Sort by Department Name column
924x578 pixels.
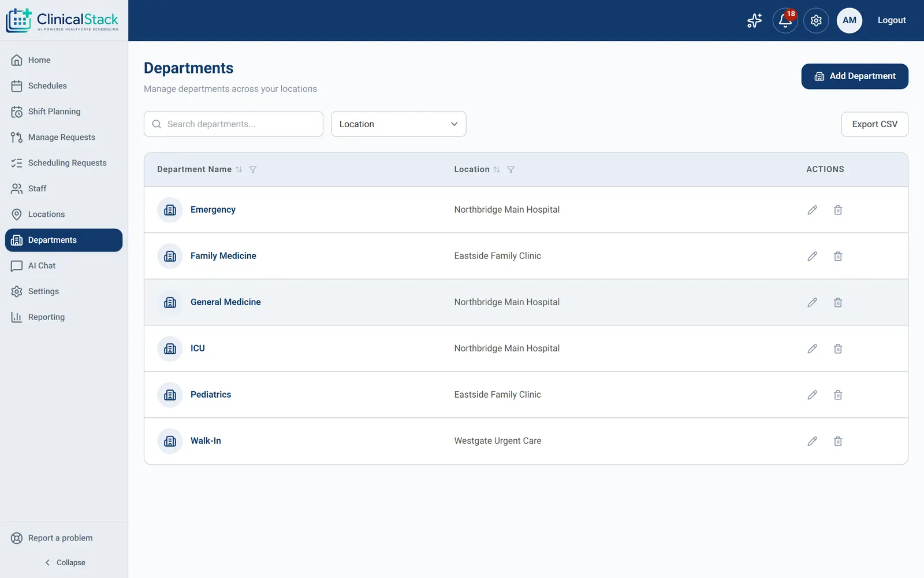(x=239, y=169)
